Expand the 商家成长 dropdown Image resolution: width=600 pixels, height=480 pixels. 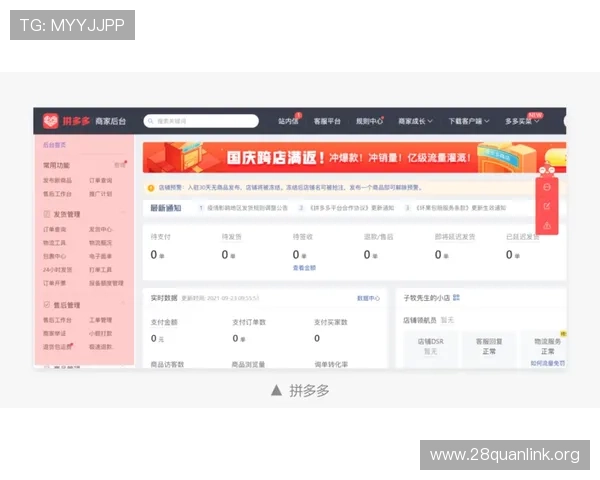coord(415,121)
